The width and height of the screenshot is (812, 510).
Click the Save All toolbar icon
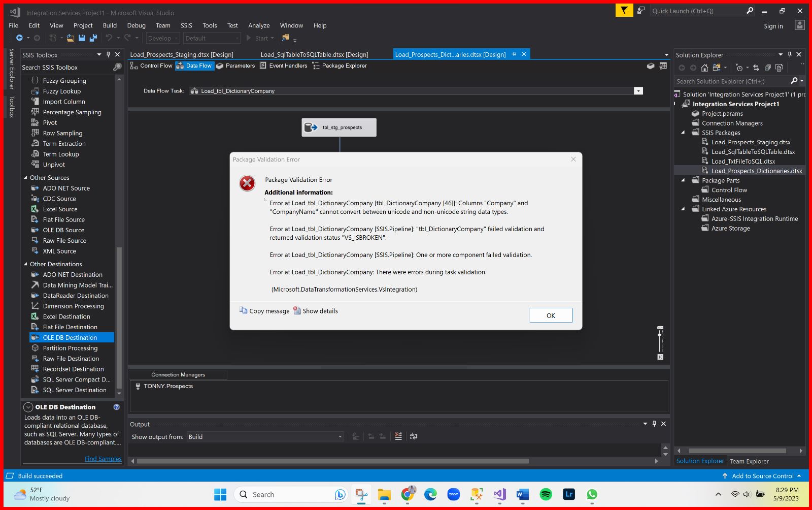click(x=93, y=38)
